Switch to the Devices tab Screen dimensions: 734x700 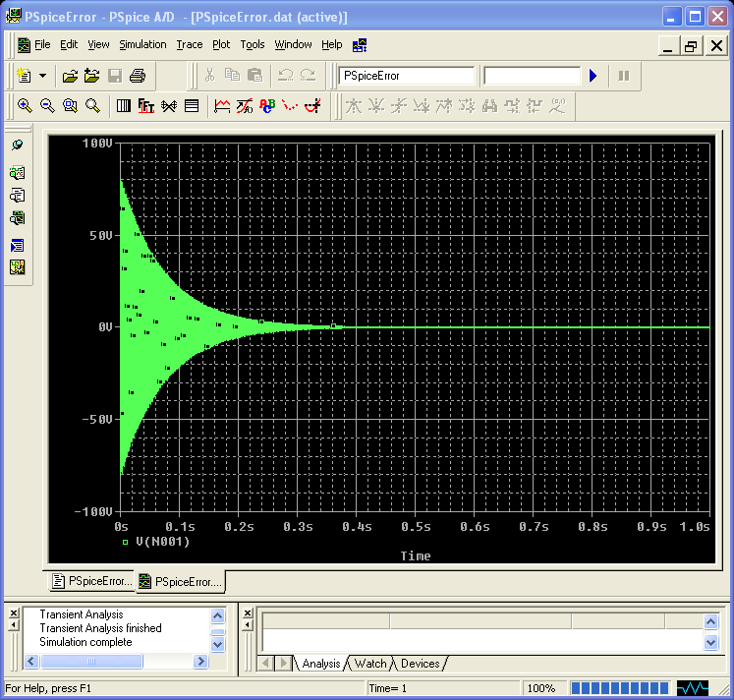tap(421, 664)
